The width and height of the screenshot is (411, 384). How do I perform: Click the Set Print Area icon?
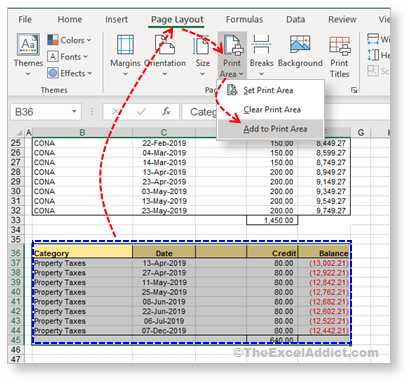coord(232,90)
